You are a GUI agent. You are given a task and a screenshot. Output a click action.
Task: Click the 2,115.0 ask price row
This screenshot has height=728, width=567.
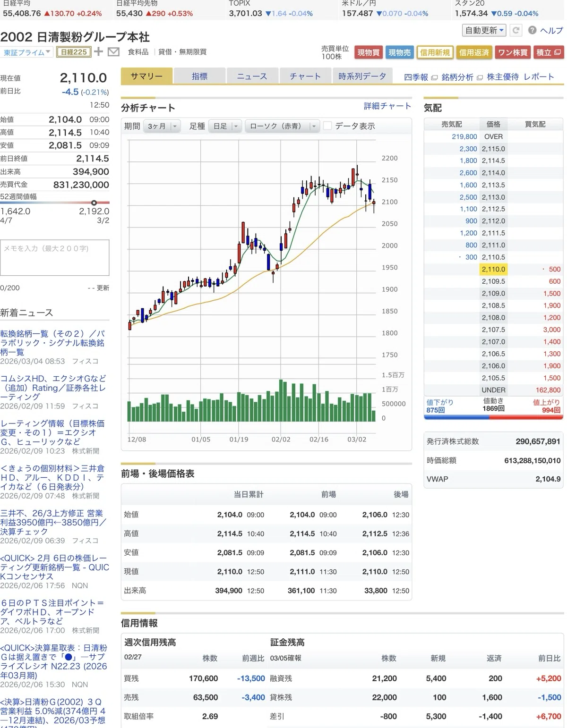(x=493, y=149)
